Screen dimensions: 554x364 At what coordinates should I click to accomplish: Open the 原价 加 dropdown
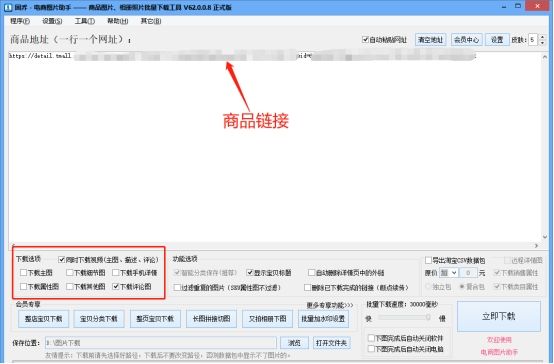[448, 273]
